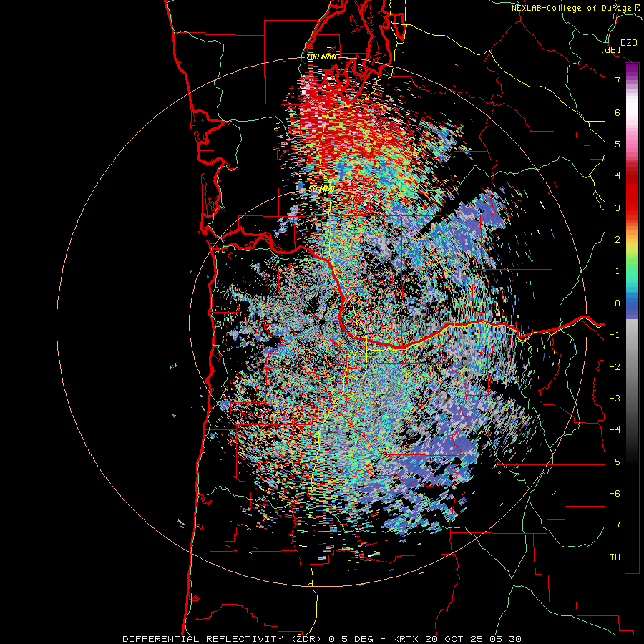This screenshot has width=644, height=644.
Task: Click the -2 dB tick label on the scale
Action: pos(615,366)
